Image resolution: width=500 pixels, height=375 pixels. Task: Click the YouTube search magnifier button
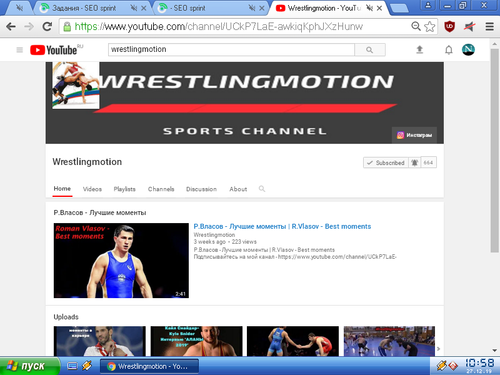coord(370,50)
